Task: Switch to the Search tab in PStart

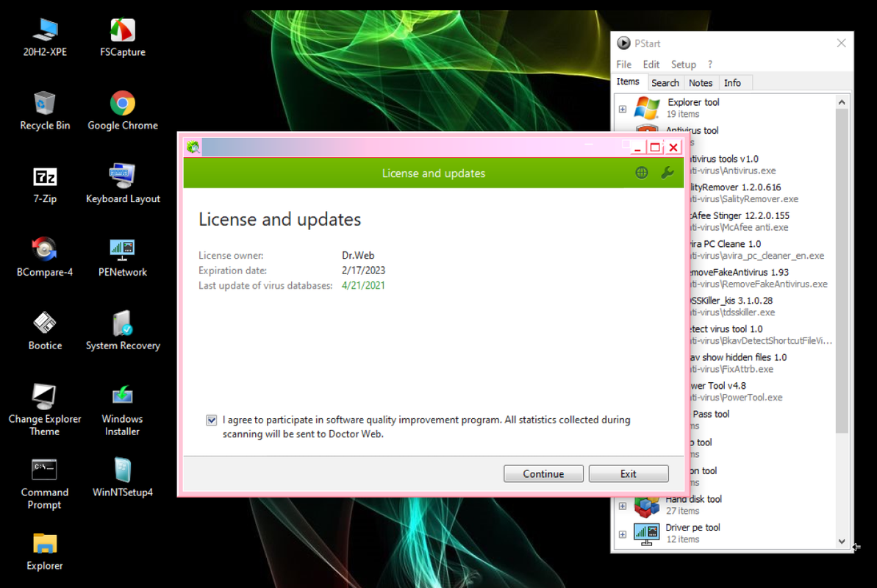Action: 665,83
